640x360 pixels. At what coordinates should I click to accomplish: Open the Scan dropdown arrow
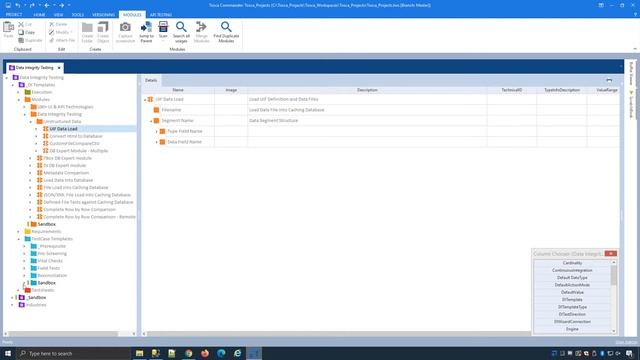pos(163,40)
